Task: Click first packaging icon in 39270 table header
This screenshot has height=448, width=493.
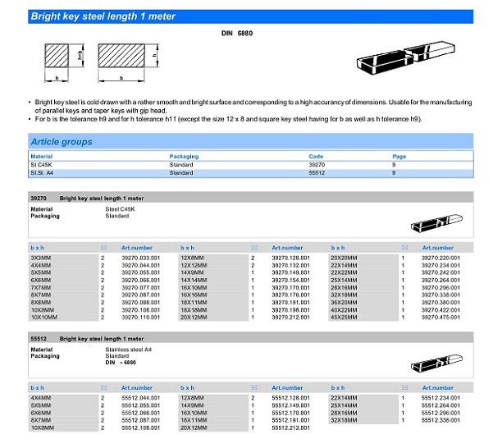Action: pos(103,248)
